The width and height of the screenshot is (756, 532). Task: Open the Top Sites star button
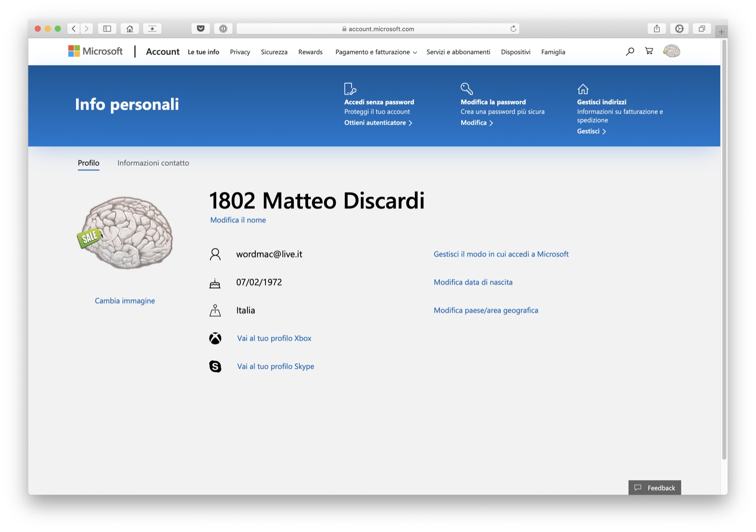(152, 29)
